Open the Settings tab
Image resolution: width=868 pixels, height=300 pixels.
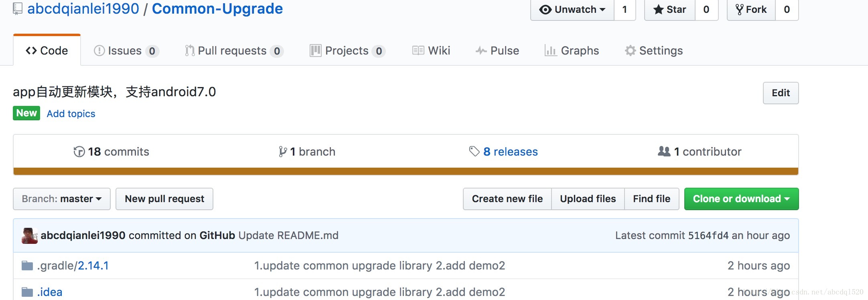point(654,51)
